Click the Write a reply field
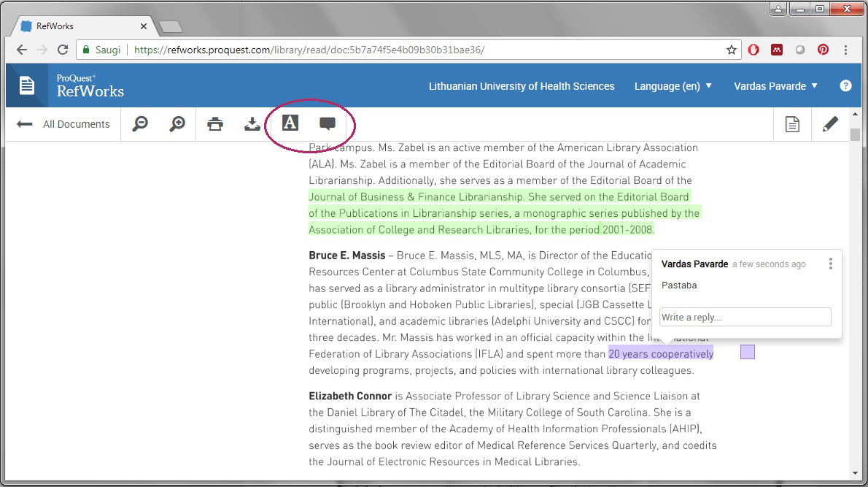 (x=745, y=317)
